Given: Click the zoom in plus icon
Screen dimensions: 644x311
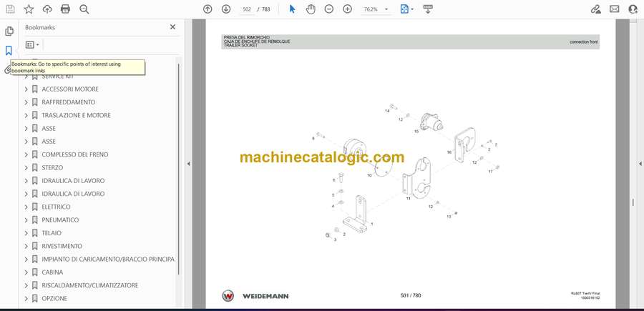Looking at the screenshot, I should (x=347, y=9).
